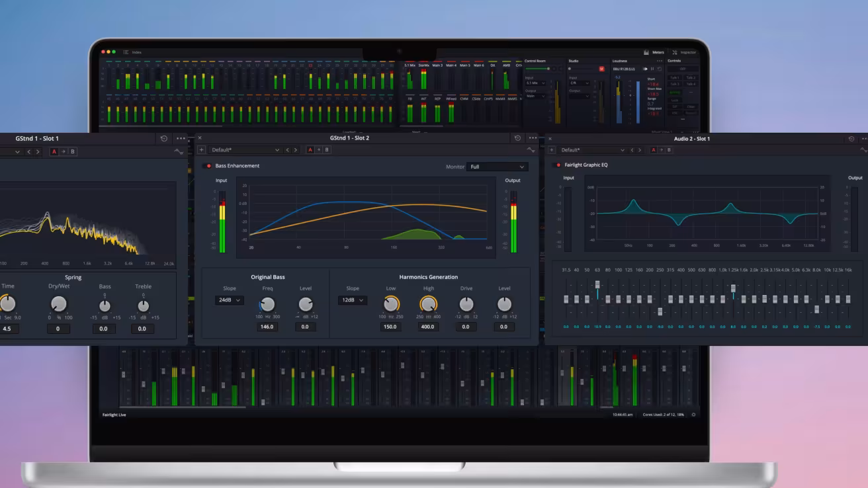This screenshot has width=868, height=488.
Task: Pause loudness measurement in Loudness panel
Action: [652, 69]
